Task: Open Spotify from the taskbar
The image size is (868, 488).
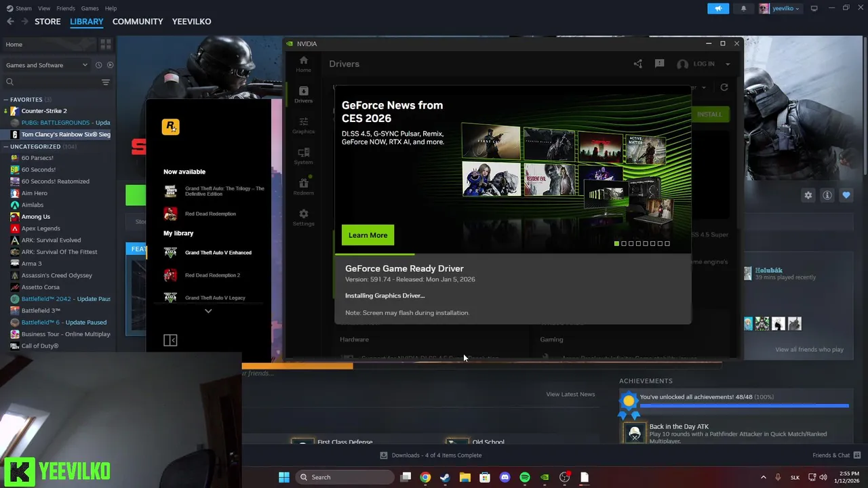Action: click(x=525, y=477)
